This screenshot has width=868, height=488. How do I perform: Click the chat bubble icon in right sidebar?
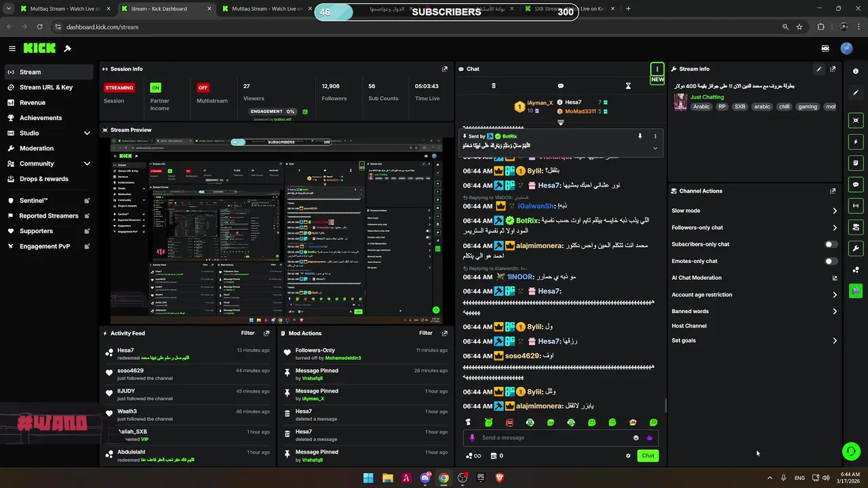pos(856,184)
